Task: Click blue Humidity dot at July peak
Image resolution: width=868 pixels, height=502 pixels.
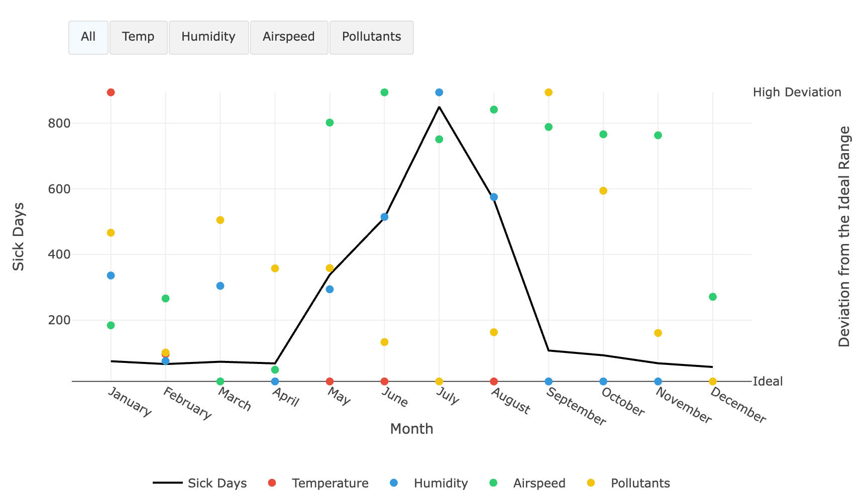Action: 439,92
